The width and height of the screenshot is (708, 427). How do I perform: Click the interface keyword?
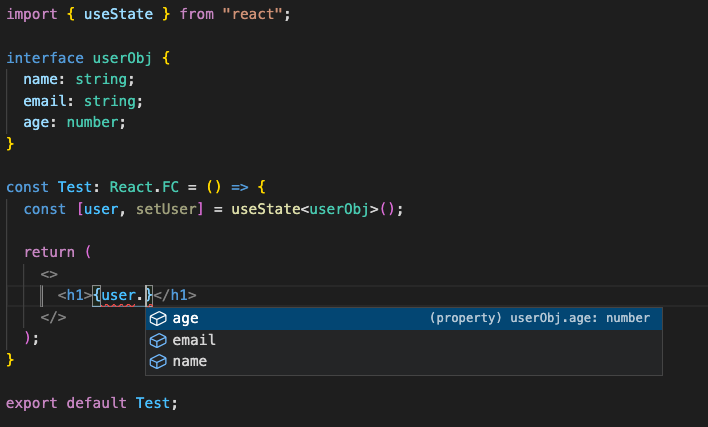point(45,58)
